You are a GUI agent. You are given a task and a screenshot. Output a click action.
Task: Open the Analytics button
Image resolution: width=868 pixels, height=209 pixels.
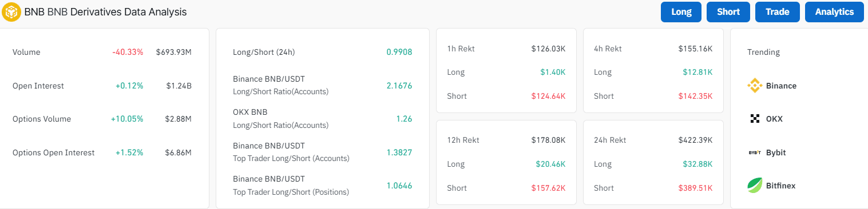834,12
